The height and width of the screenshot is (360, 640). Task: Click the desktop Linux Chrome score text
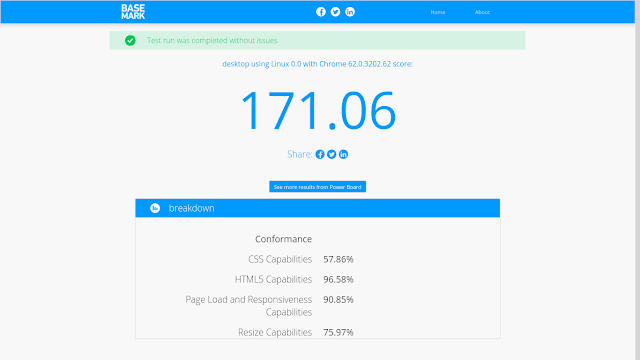point(318,64)
